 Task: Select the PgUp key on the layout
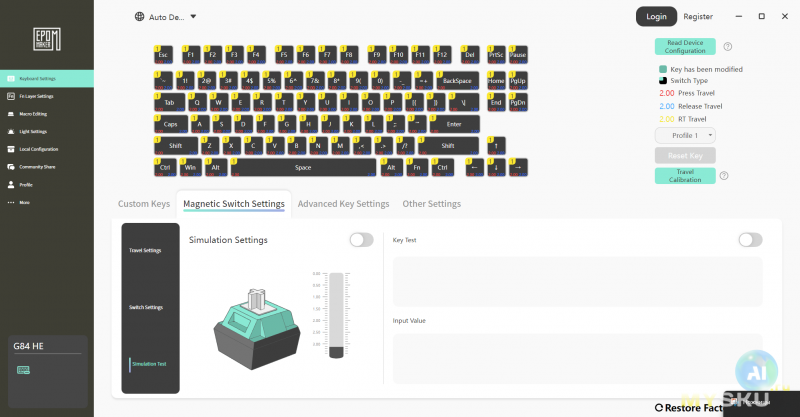coord(518,81)
